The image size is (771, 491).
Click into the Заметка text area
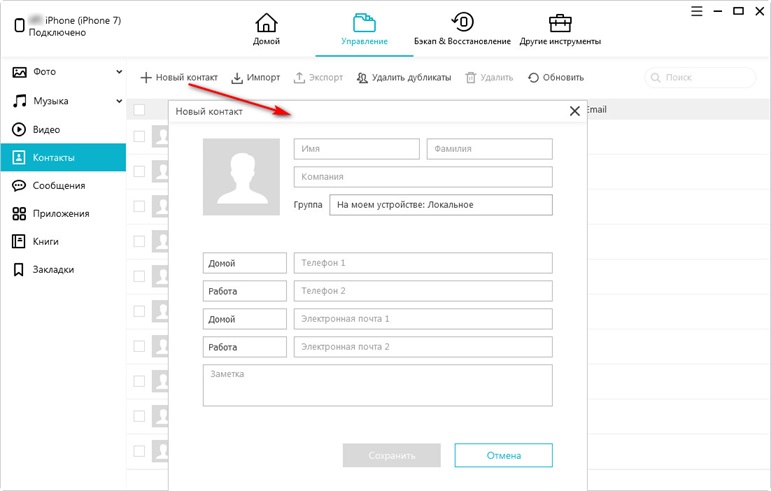click(x=378, y=385)
